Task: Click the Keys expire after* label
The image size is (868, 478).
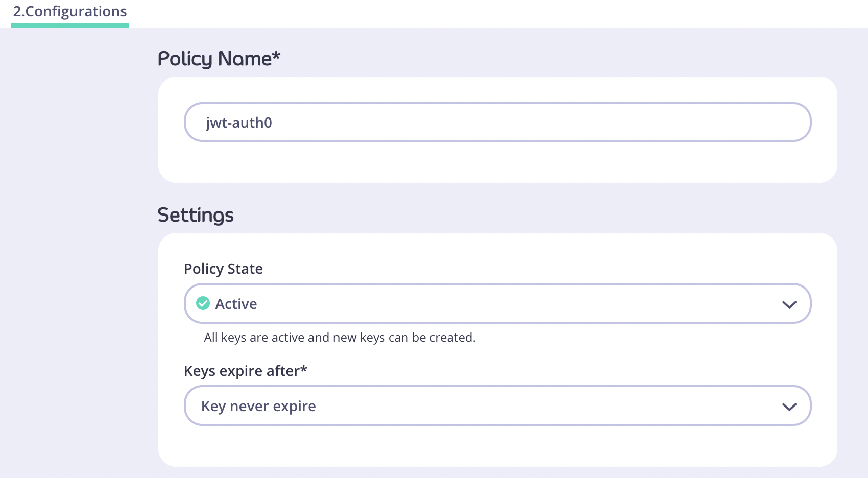Action: click(246, 371)
